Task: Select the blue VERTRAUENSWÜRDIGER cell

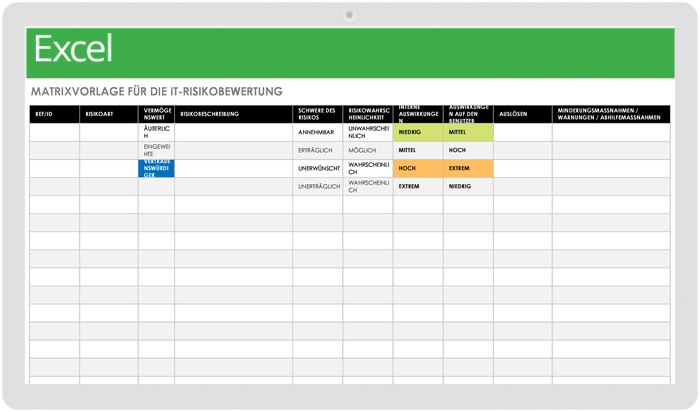Action: pos(156,169)
